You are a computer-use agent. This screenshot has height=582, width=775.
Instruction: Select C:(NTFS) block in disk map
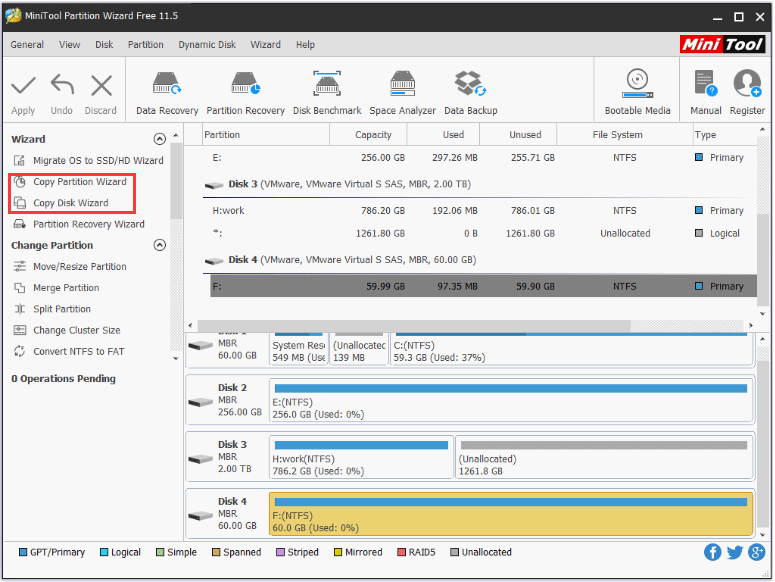571,349
